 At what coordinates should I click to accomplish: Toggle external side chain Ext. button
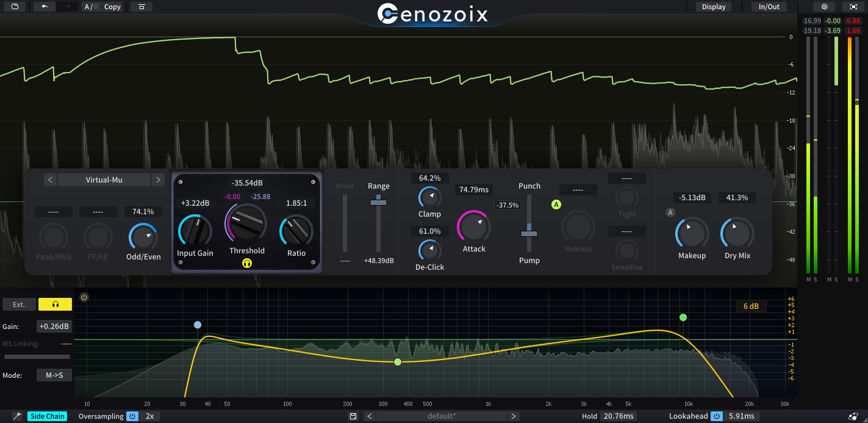pyautogui.click(x=19, y=304)
